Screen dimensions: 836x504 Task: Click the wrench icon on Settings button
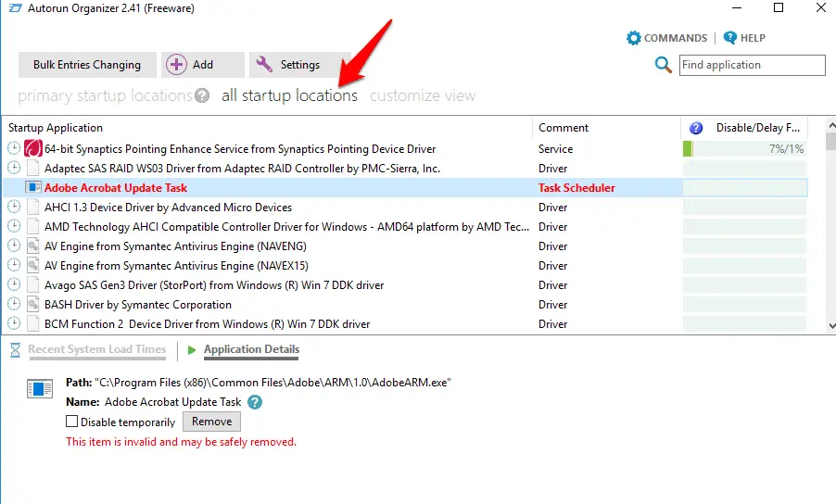coord(264,65)
